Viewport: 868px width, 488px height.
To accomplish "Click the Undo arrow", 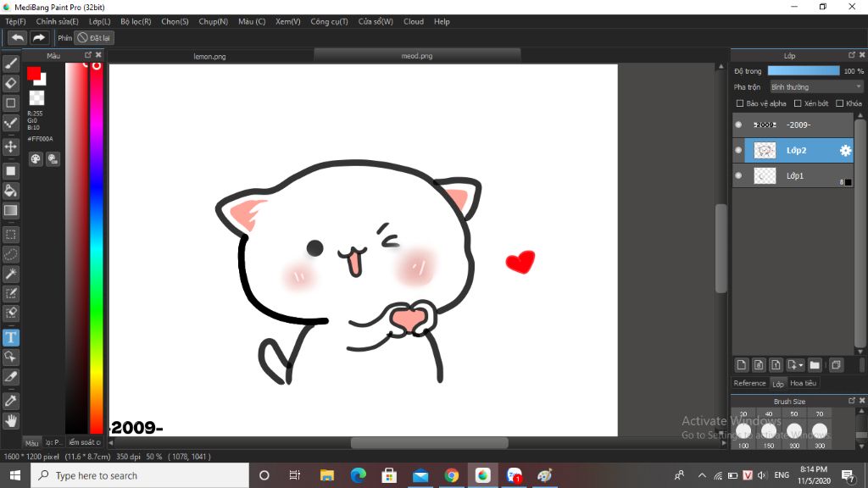I will 17,37.
